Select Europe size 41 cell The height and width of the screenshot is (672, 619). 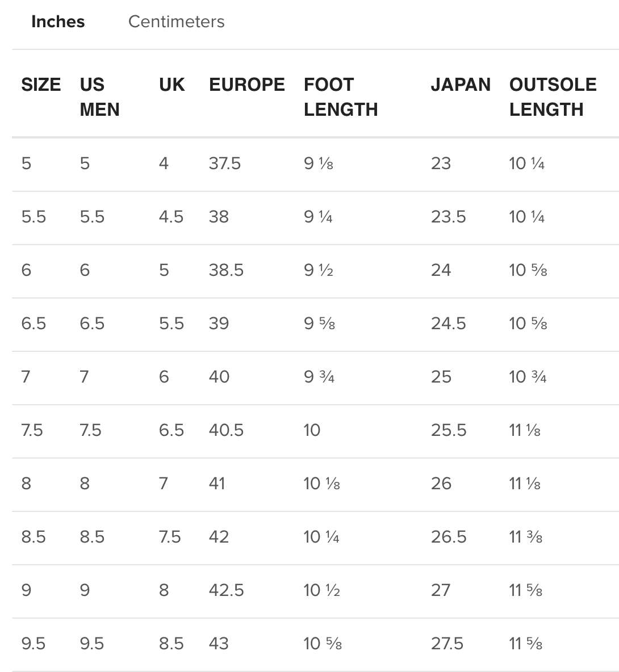(x=217, y=484)
